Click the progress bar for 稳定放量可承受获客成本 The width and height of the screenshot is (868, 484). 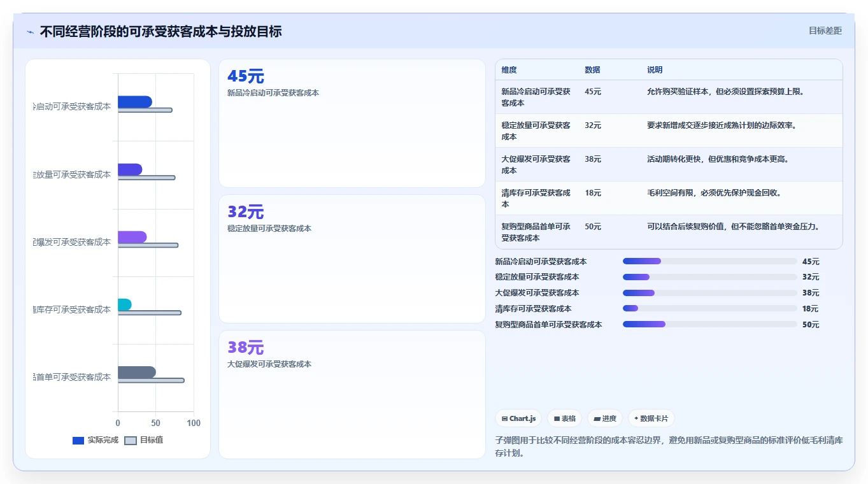tap(709, 277)
